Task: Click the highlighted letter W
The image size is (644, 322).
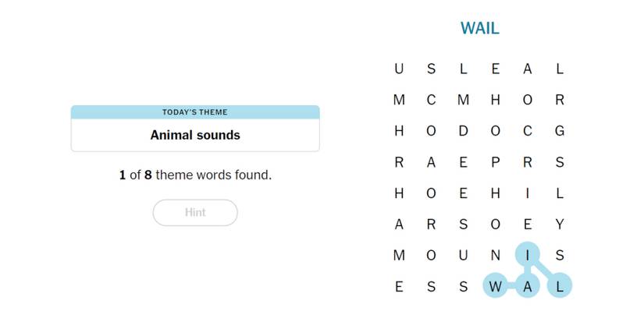Action: tap(495, 286)
